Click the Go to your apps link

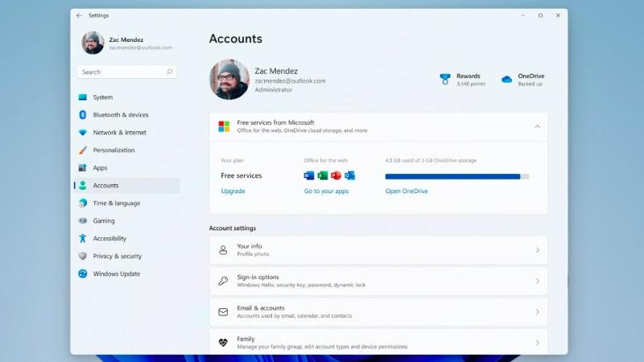tap(326, 191)
